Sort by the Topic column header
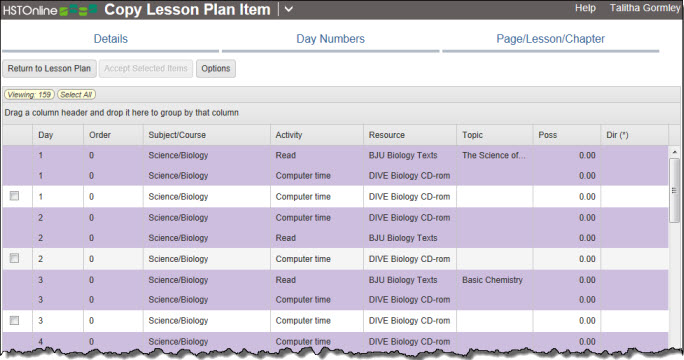Viewport: 684px width, 360px height. pos(495,135)
